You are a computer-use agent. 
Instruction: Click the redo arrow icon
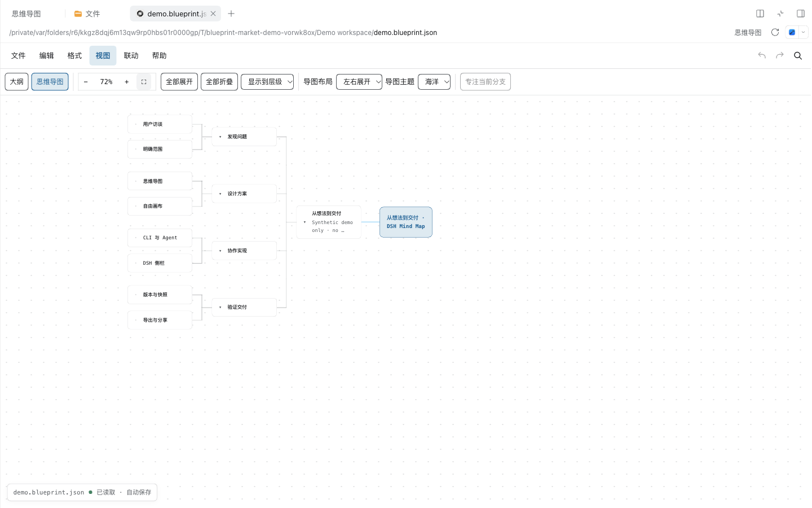click(x=780, y=55)
